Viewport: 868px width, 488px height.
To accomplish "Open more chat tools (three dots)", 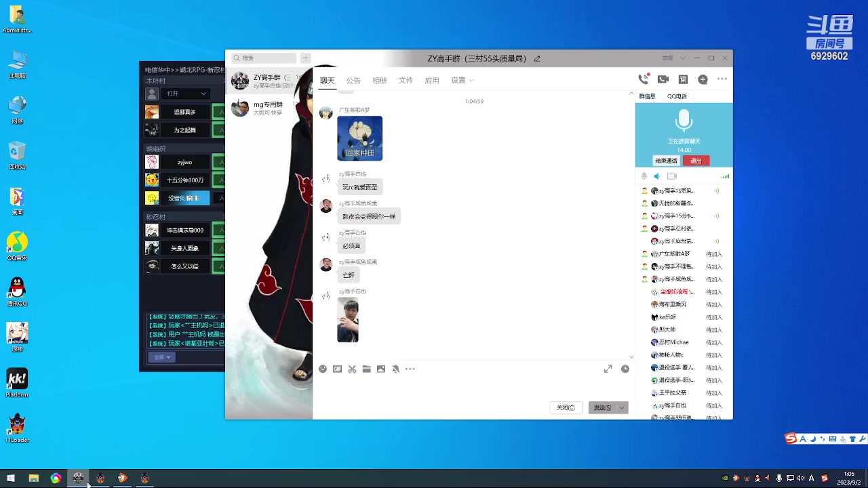I will pyautogui.click(x=410, y=369).
